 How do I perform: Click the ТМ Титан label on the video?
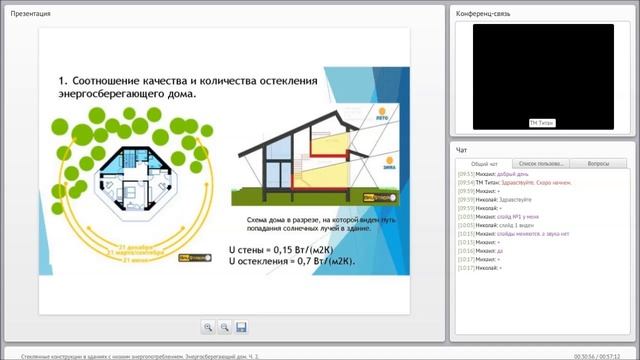click(x=542, y=123)
